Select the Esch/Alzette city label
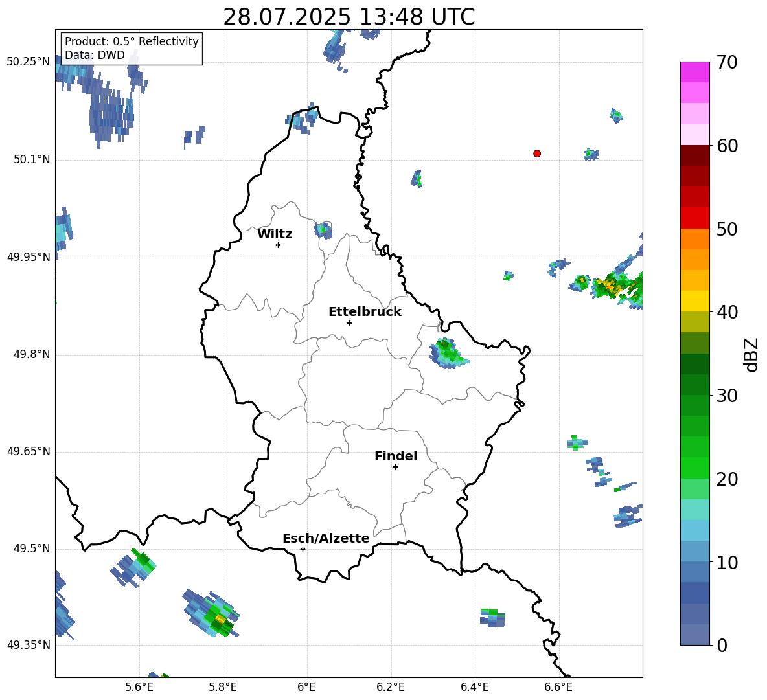Viewport: 767px width, 700px height. tap(326, 538)
